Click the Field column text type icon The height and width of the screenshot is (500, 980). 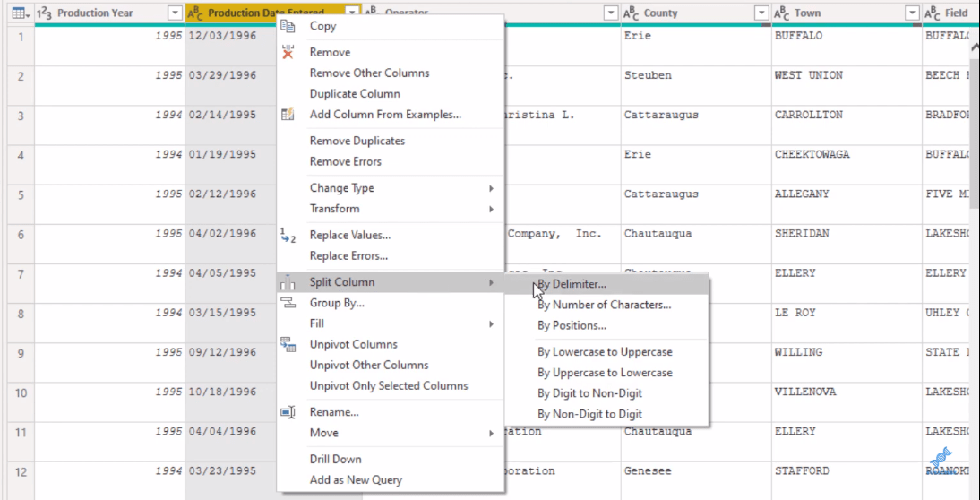932,13
